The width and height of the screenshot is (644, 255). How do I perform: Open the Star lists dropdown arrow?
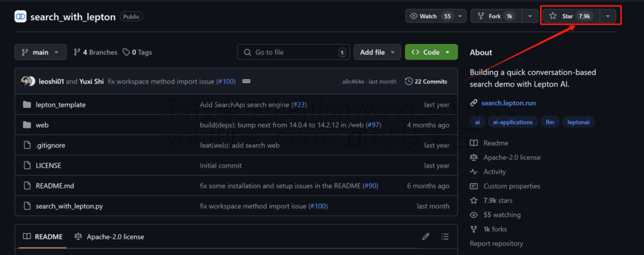608,16
